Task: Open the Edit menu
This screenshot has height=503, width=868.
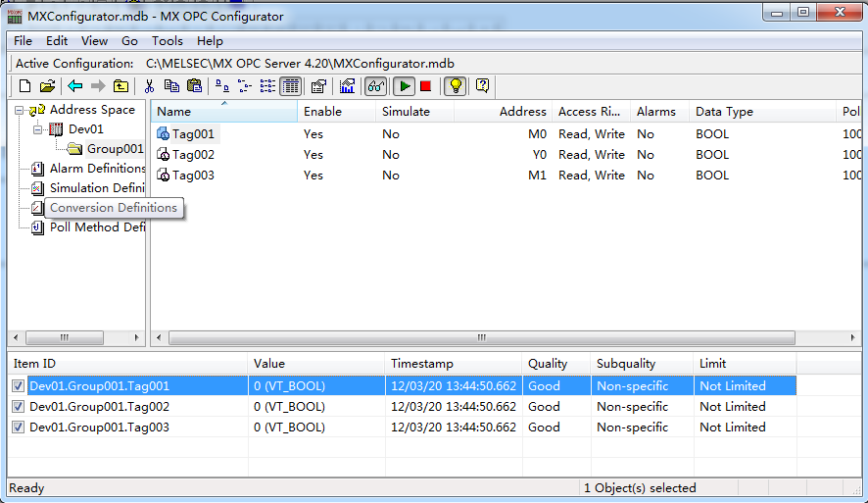Action: coord(57,41)
